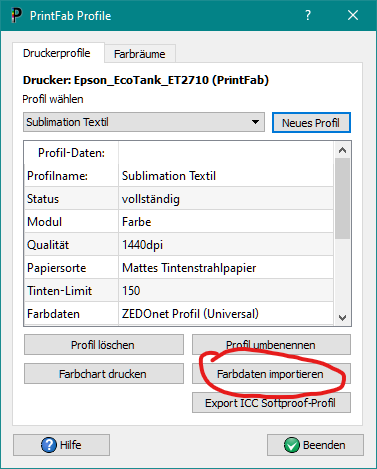The height and width of the screenshot is (469, 377).
Task: Click the Modul row label
Action: pyautogui.click(x=71, y=222)
